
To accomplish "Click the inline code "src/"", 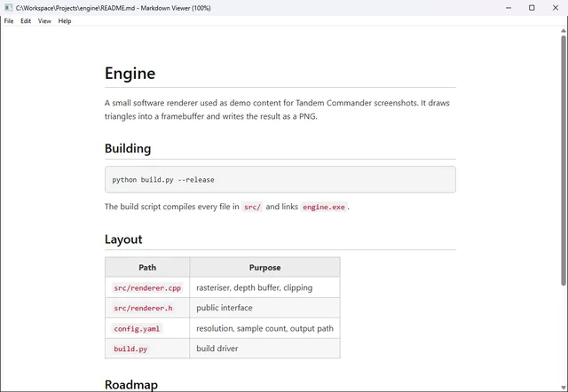I will [x=252, y=207].
